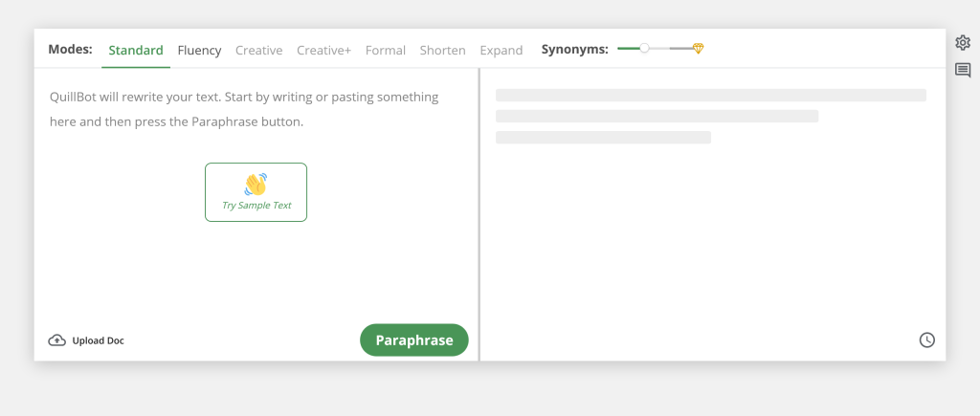The height and width of the screenshot is (416, 980).
Task: Click the Paraphrase button
Action: pyautogui.click(x=414, y=339)
